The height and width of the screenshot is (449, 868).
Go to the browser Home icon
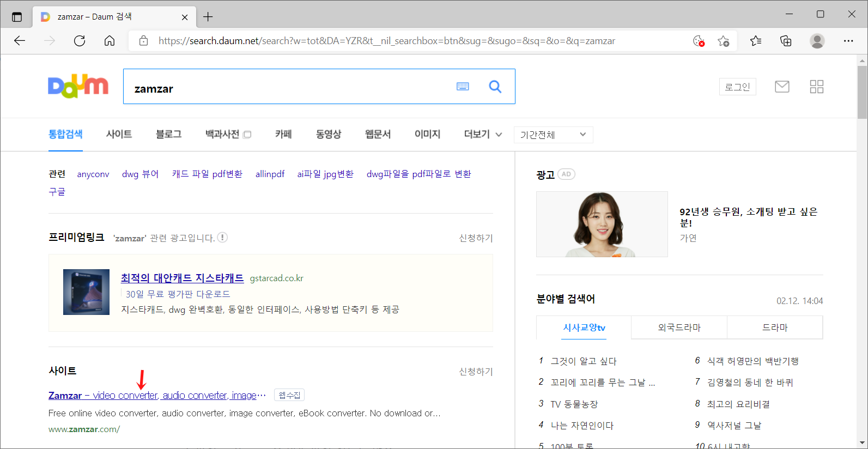[110, 41]
